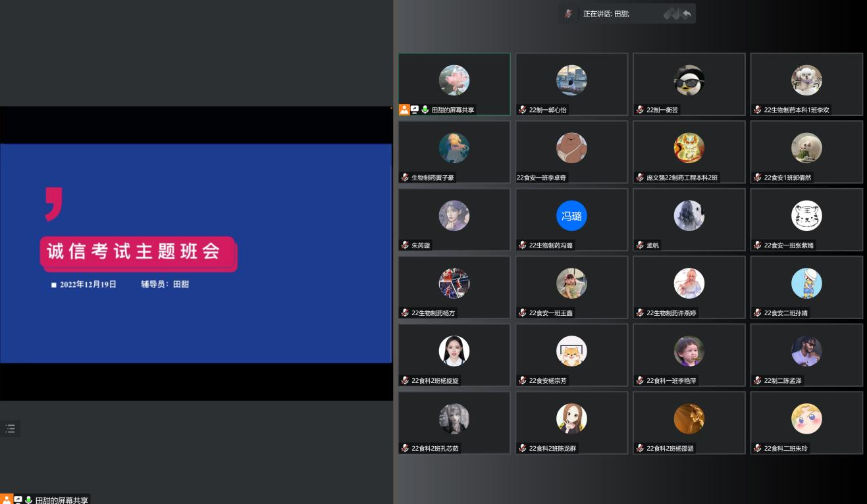The height and width of the screenshot is (504, 867).
Task: Click the double-diamond icon in speaker bar
Action: point(671,14)
